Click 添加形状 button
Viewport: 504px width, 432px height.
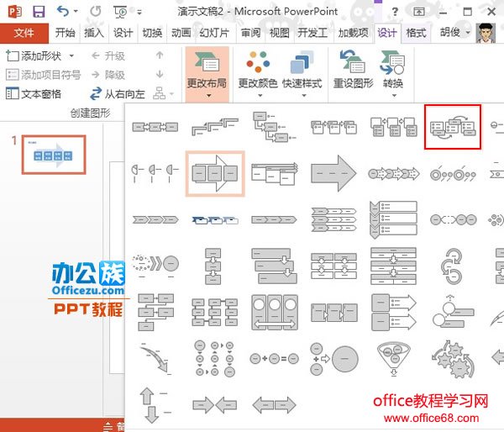[x=34, y=56]
